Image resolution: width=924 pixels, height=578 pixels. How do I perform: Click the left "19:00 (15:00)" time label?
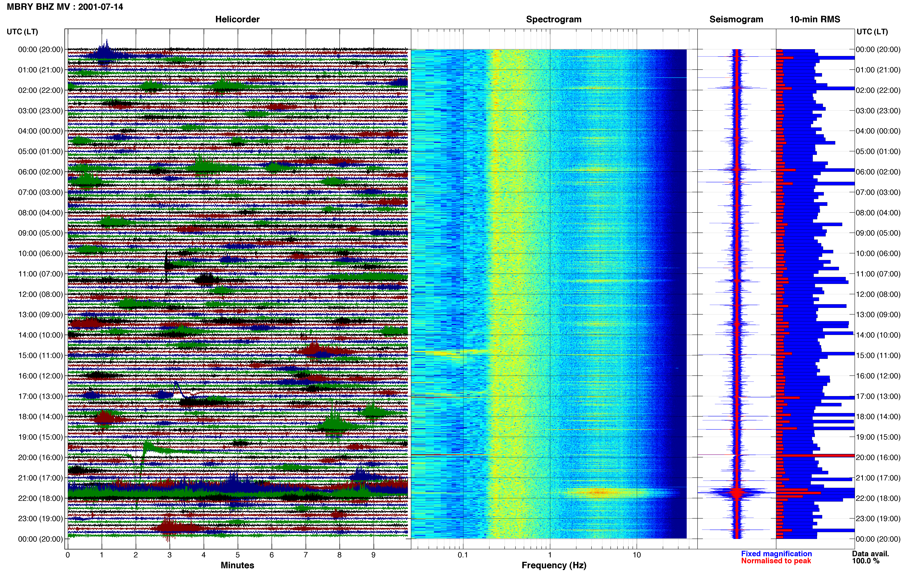(41, 437)
